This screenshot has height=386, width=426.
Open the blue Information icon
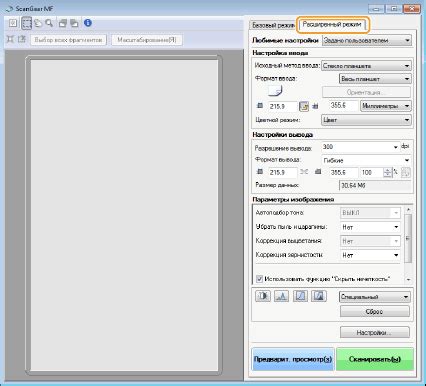coord(88,23)
